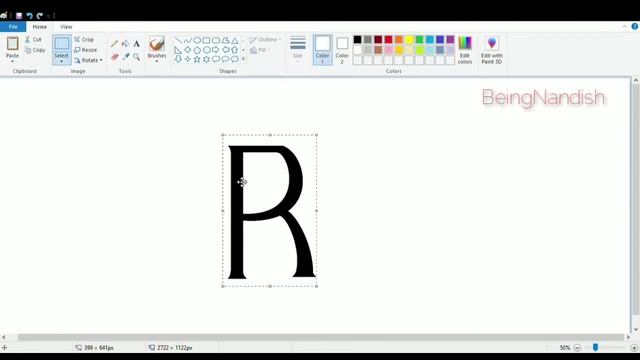Choose the Up arrow shape

(235, 50)
